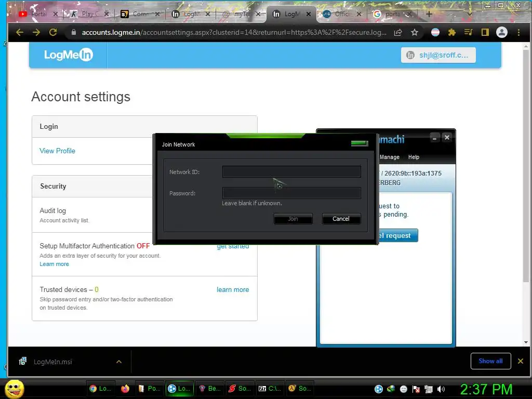The width and height of the screenshot is (532, 399).
Task: Open the Help menu in Hamachi
Action: [414, 157]
